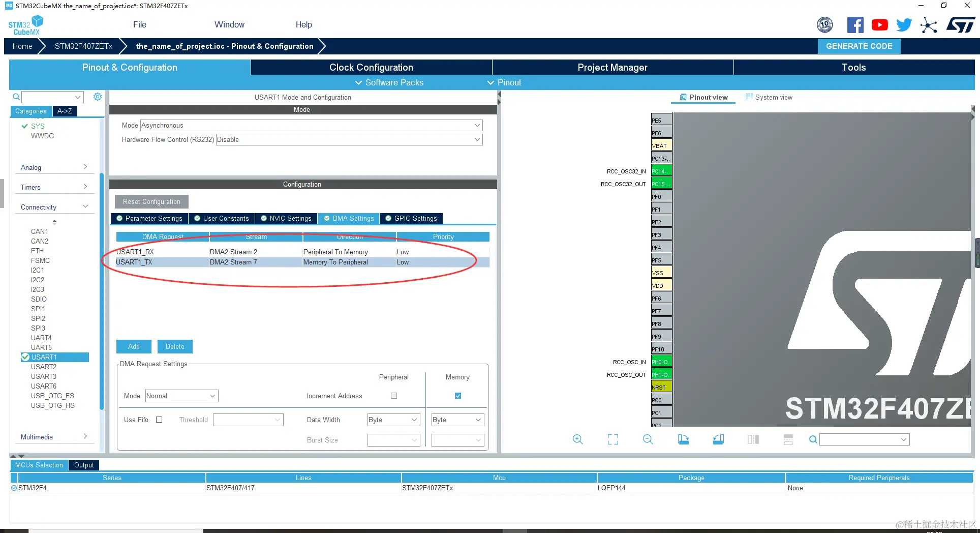
Task: Toggle vertical split view icon
Action: (753, 439)
